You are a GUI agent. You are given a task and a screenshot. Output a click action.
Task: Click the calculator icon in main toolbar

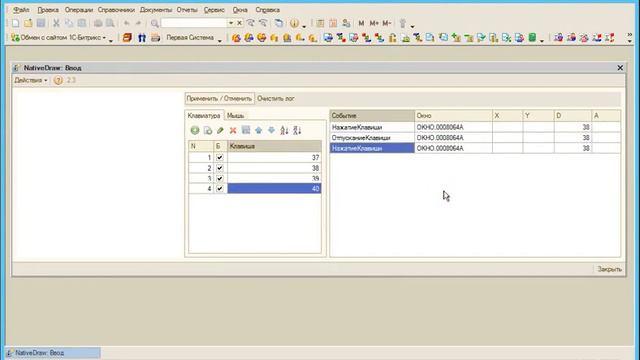(320, 23)
